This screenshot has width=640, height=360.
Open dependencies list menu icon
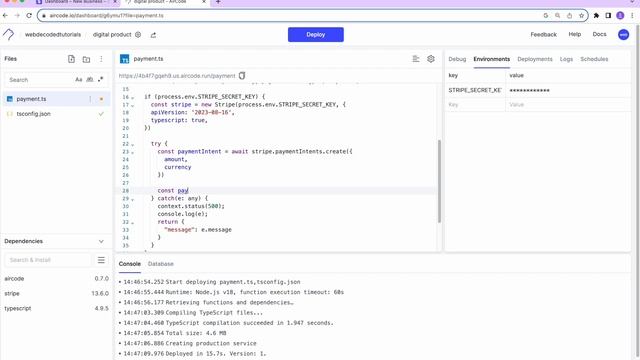click(x=101, y=260)
